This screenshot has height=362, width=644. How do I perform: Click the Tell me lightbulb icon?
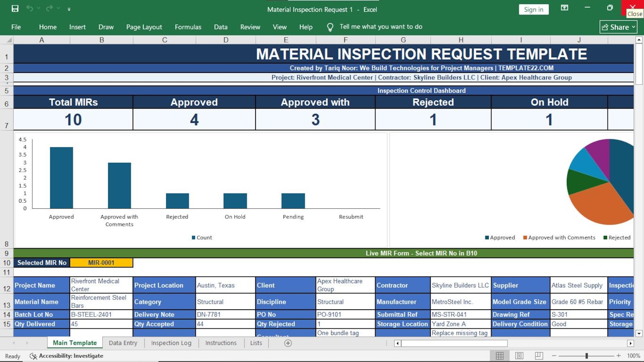tap(330, 27)
